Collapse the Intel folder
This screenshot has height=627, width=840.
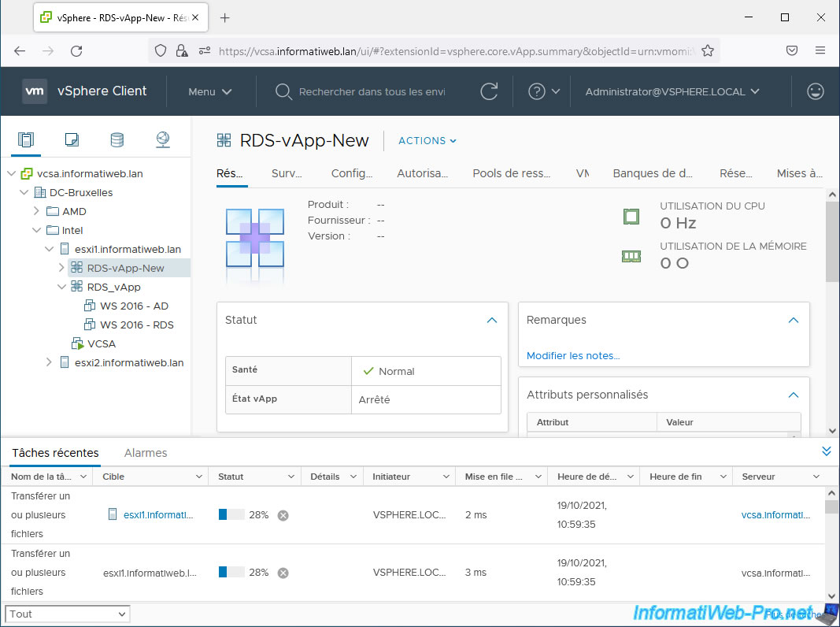point(36,230)
